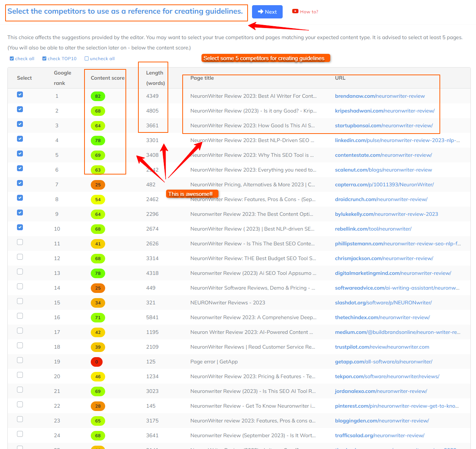Click the Next button

click(x=267, y=12)
